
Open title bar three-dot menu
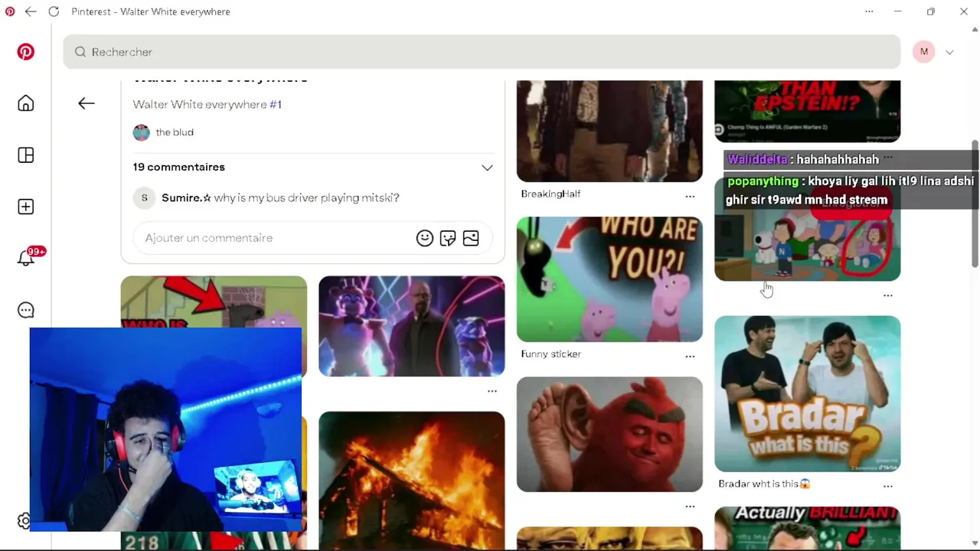pos(869,11)
